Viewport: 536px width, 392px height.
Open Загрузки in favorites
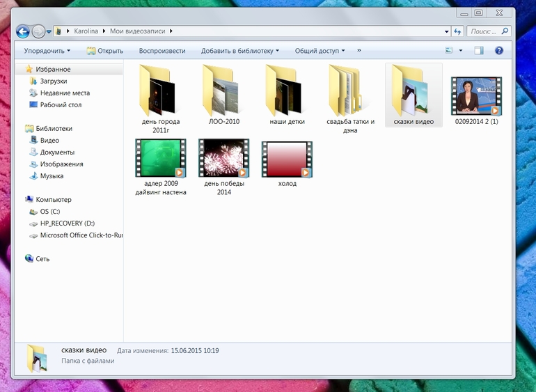[x=54, y=81]
